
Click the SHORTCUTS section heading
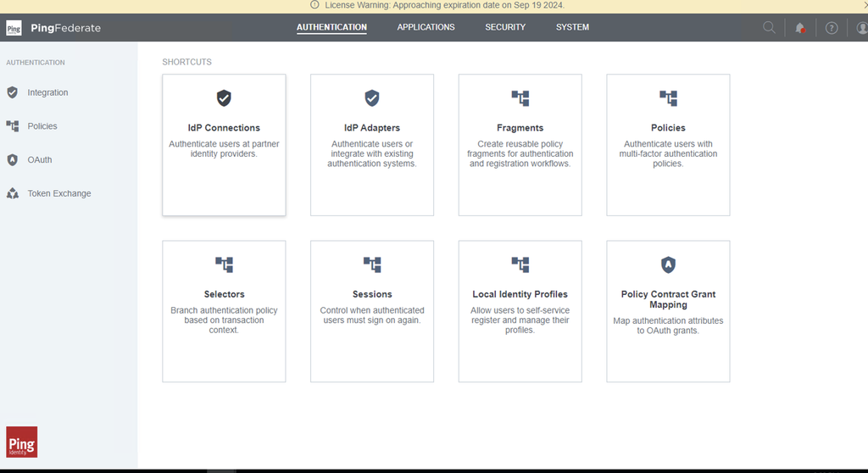click(186, 62)
